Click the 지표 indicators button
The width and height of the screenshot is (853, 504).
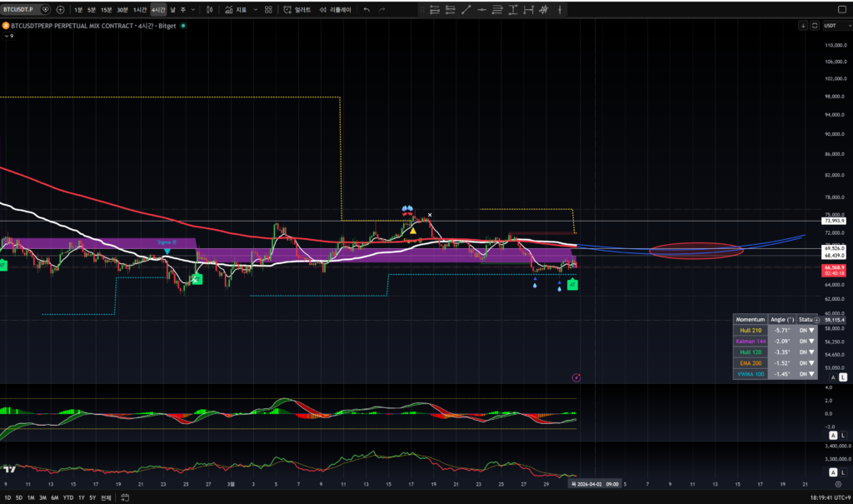(237, 10)
